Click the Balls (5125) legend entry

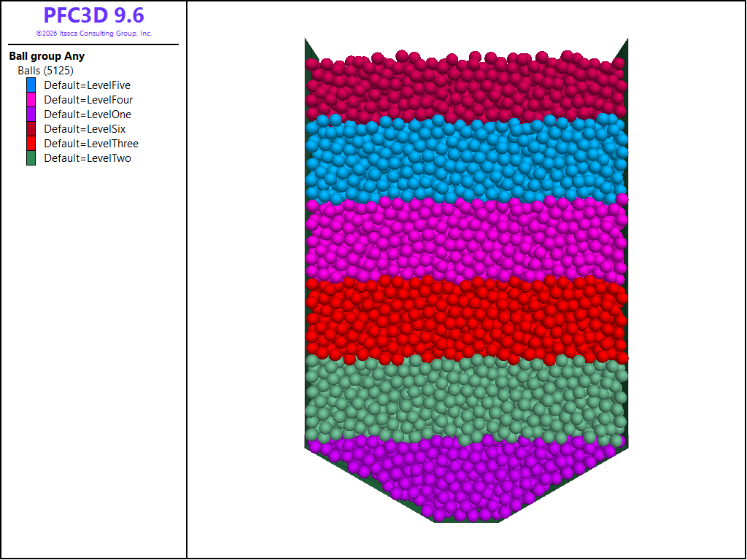[x=45, y=71]
